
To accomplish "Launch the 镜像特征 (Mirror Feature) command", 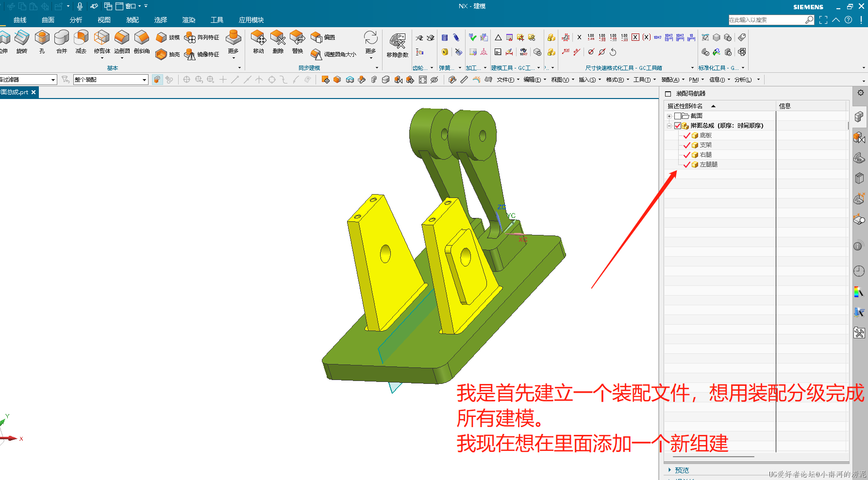I will click(202, 54).
